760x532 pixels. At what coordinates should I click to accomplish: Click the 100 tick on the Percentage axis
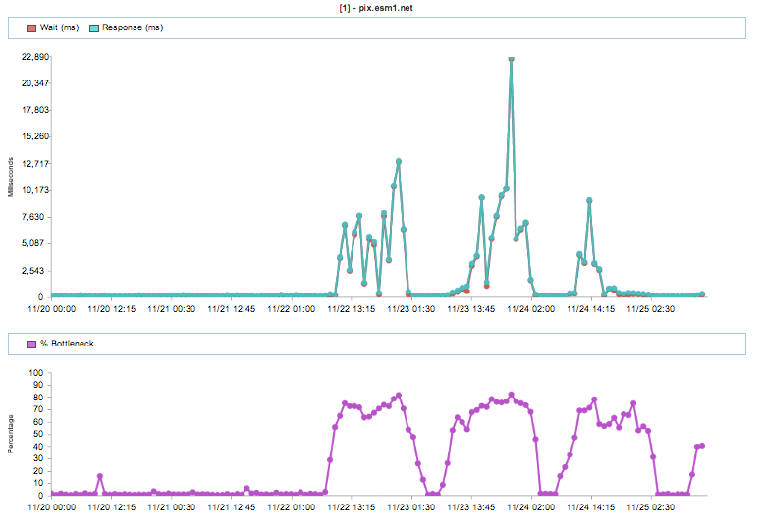click(36, 373)
